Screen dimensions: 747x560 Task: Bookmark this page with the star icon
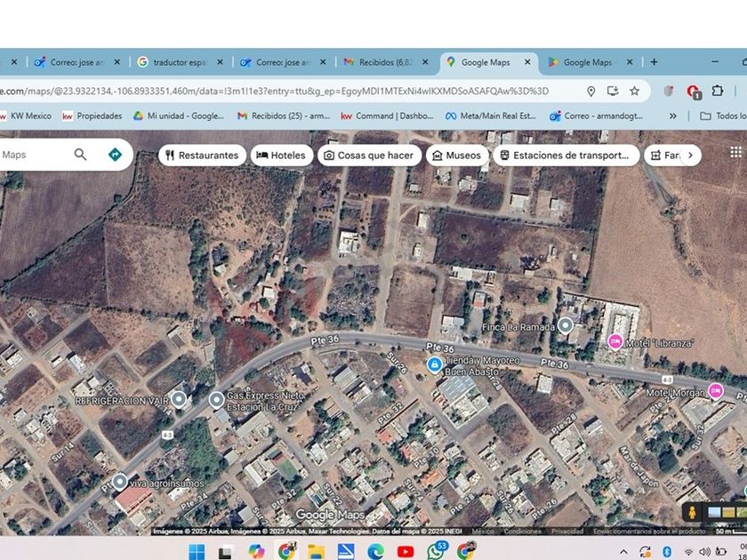point(634,91)
